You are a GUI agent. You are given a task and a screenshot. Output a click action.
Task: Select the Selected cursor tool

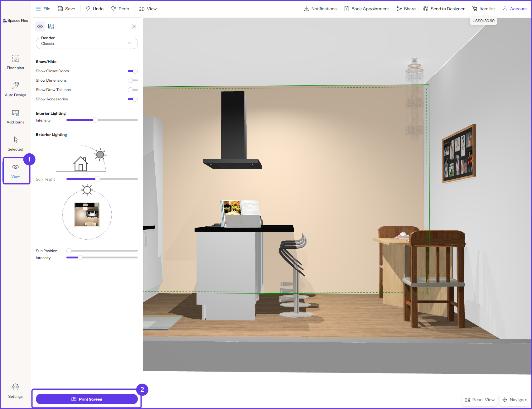coord(15,143)
